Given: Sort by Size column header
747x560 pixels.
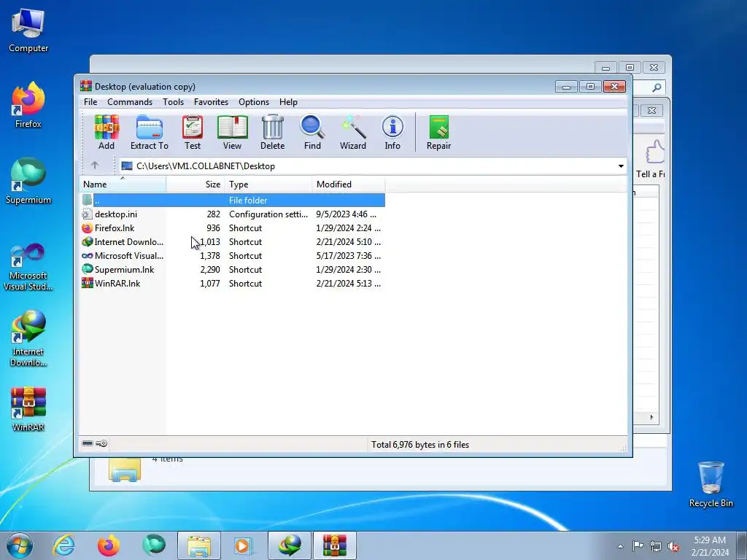Looking at the screenshot, I should [x=196, y=184].
